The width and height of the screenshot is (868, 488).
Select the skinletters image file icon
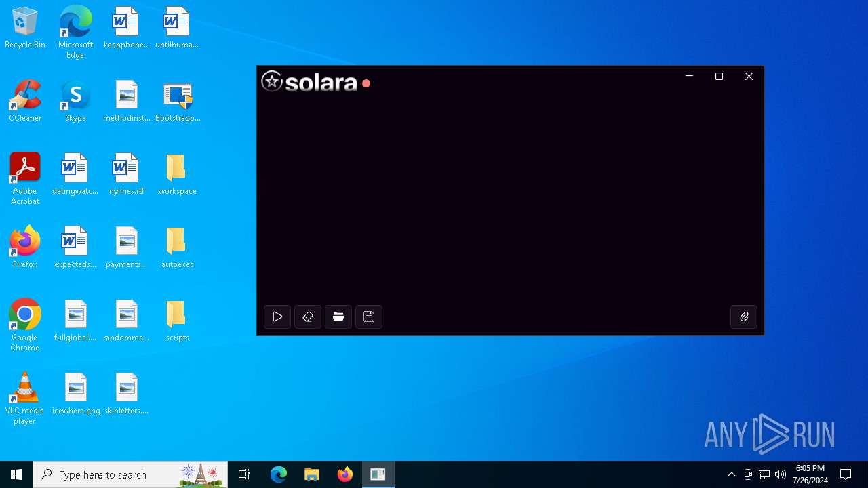(x=126, y=394)
